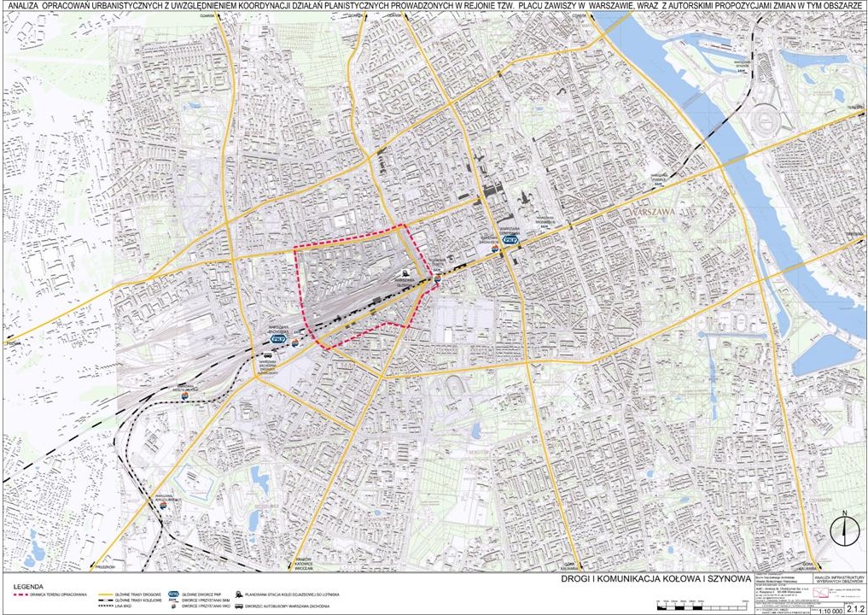Click 'GŁÓWNE TRASY DROGOWE' legend text
This screenshot has width=868, height=615.
[138, 594]
